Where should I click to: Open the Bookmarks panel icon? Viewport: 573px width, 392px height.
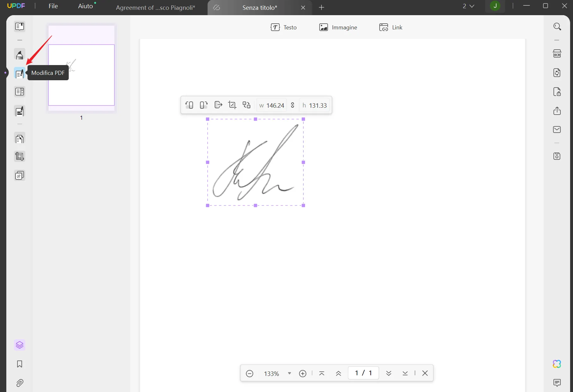point(20,364)
